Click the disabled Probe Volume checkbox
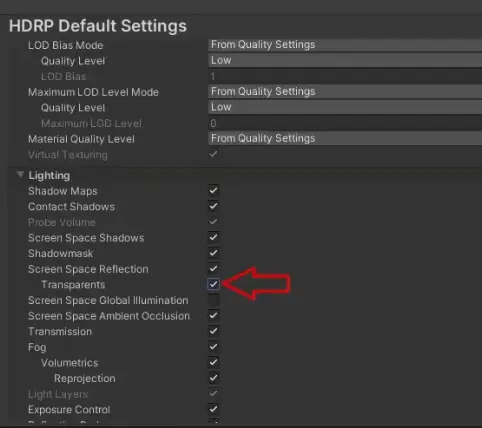 coord(213,222)
